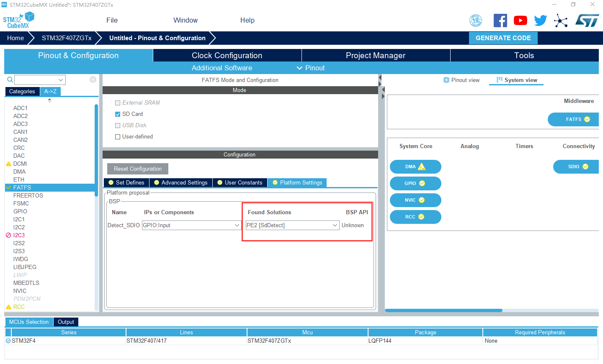
Task: Select ETH in peripheral list
Action: tap(19, 179)
